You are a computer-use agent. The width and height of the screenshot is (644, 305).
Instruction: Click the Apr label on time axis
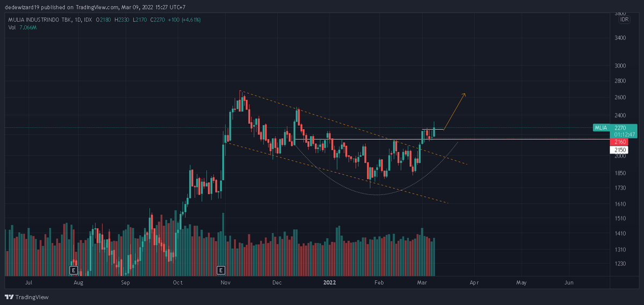click(x=474, y=282)
